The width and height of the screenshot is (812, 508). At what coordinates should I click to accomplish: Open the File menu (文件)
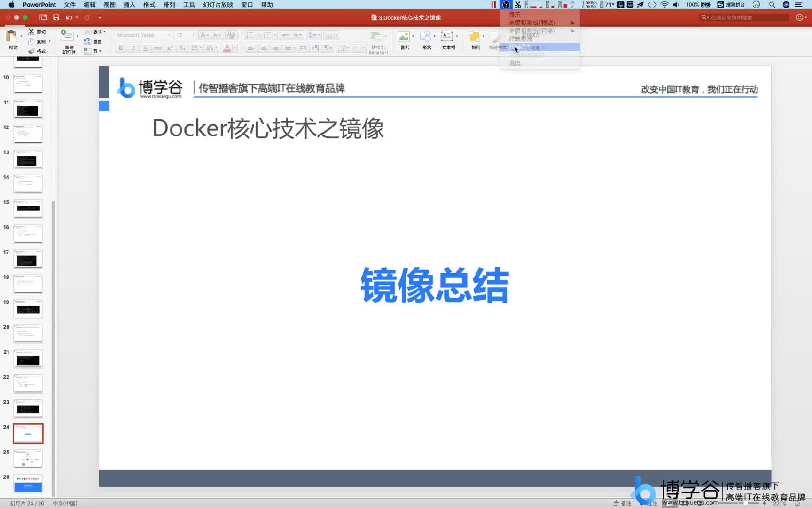(70, 5)
